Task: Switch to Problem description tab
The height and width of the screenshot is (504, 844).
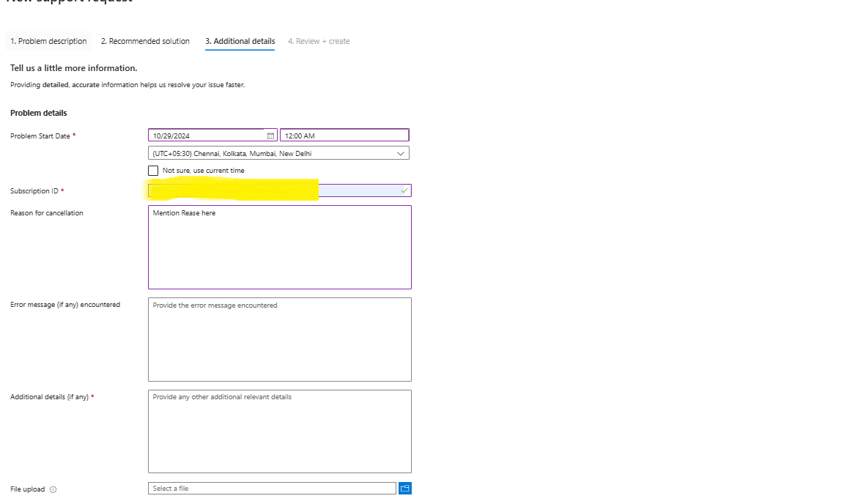Action: [x=48, y=42]
